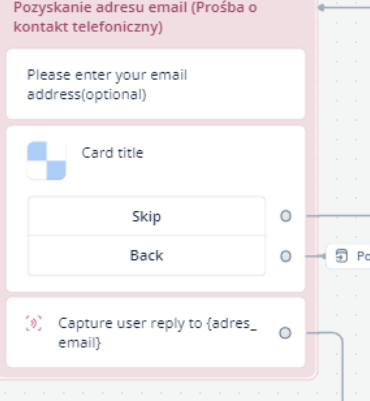Click the pink node margin beneath capture block
This screenshot has width=370, height=401.
click(x=157, y=373)
